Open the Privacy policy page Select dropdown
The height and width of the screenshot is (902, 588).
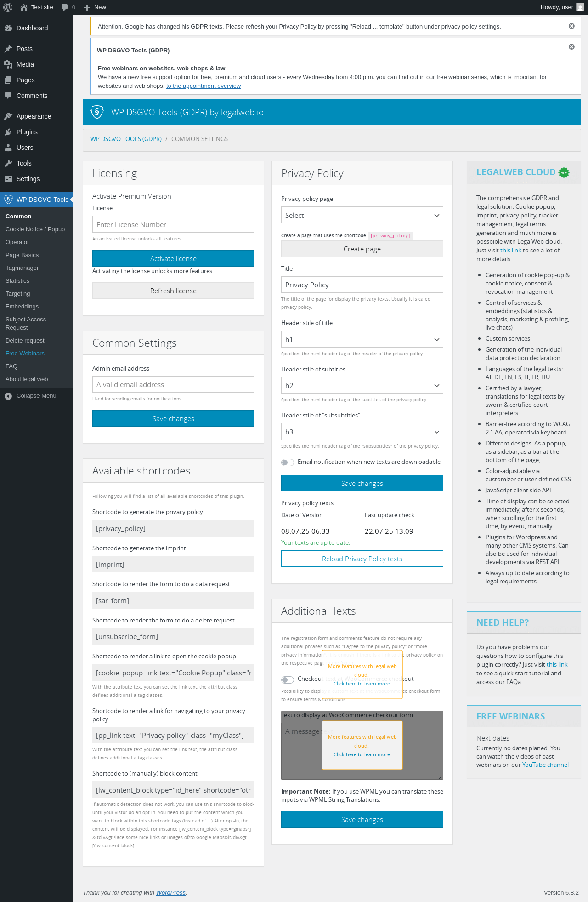tap(362, 215)
